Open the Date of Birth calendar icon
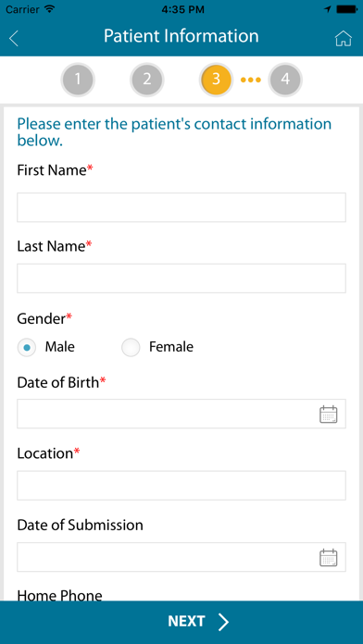Image resolution: width=363 pixels, height=644 pixels. [329, 414]
